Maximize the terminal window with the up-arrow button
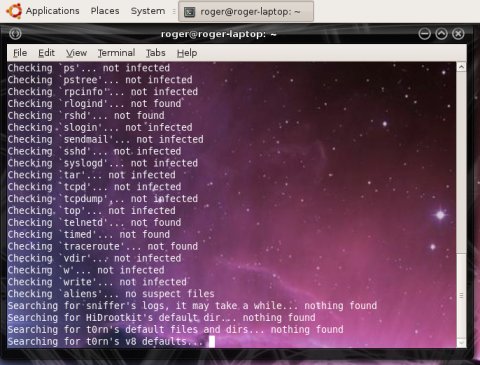Image resolution: width=480 pixels, height=365 pixels. click(x=441, y=34)
